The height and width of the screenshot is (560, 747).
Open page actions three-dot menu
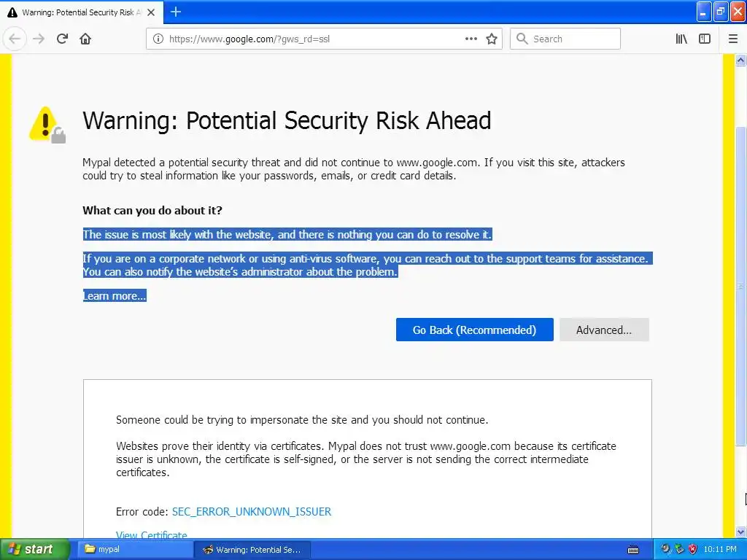[x=471, y=39]
